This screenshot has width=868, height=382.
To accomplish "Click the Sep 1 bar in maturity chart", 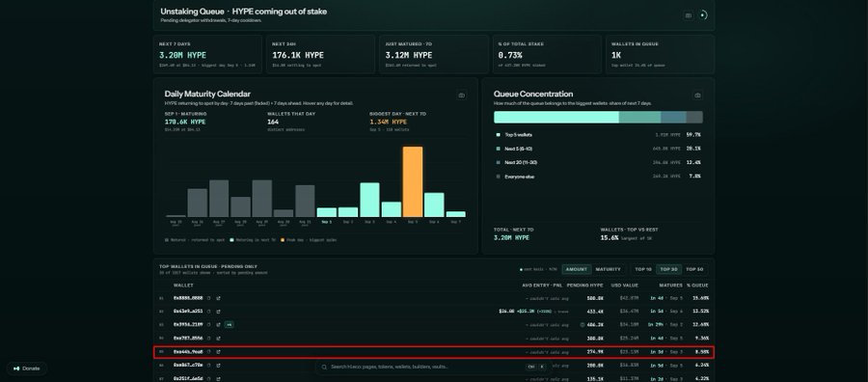I will click(327, 212).
